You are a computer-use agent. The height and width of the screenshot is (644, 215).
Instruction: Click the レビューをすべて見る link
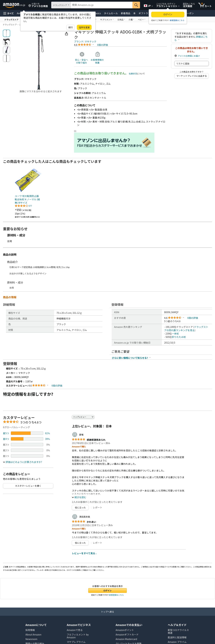pyautogui.click(x=84, y=553)
